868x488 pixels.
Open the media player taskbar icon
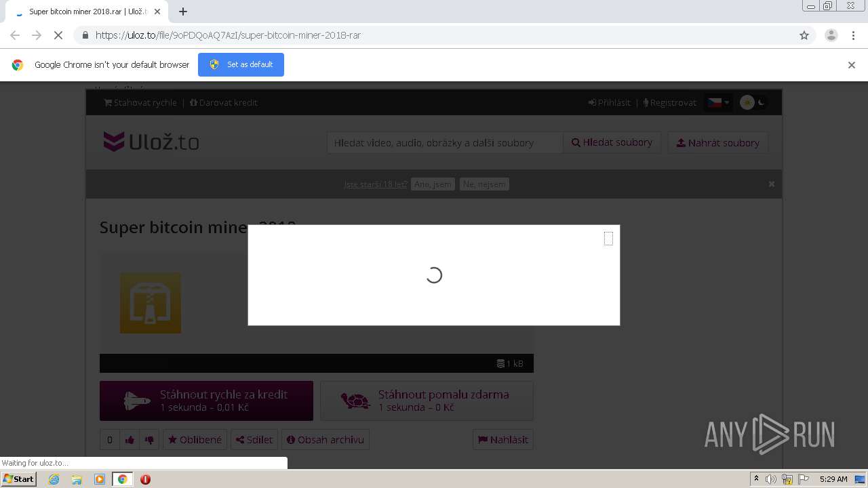(x=100, y=479)
